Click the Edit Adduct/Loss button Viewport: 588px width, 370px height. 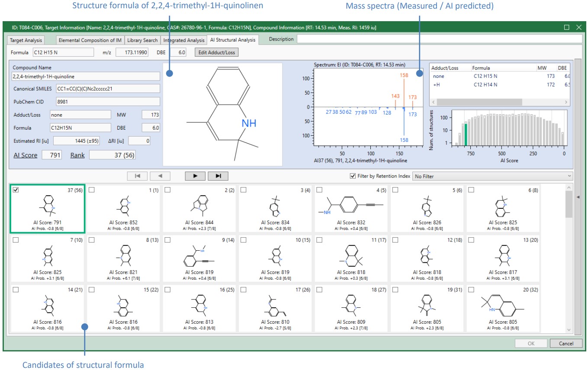[216, 52]
